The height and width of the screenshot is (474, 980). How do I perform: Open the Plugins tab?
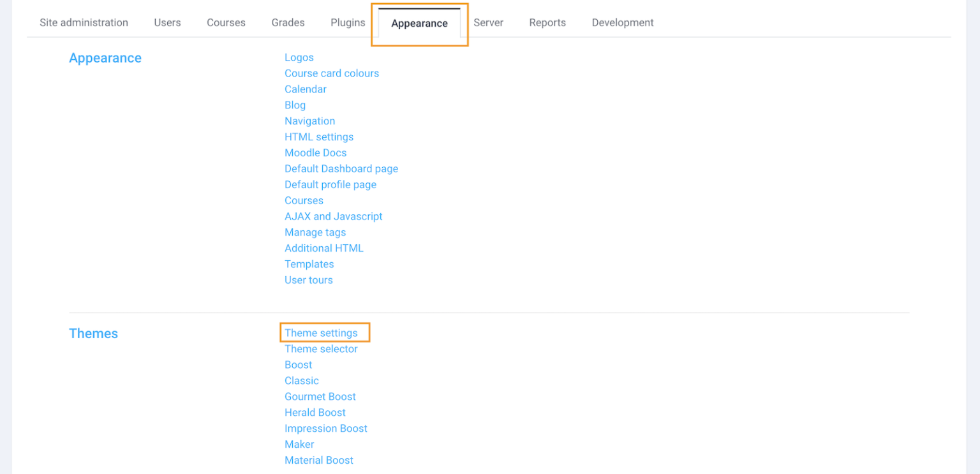[x=347, y=22]
